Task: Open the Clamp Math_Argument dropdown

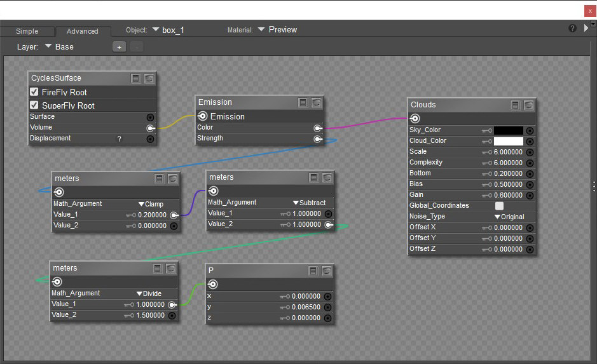Action: click(x=151, y=204)
